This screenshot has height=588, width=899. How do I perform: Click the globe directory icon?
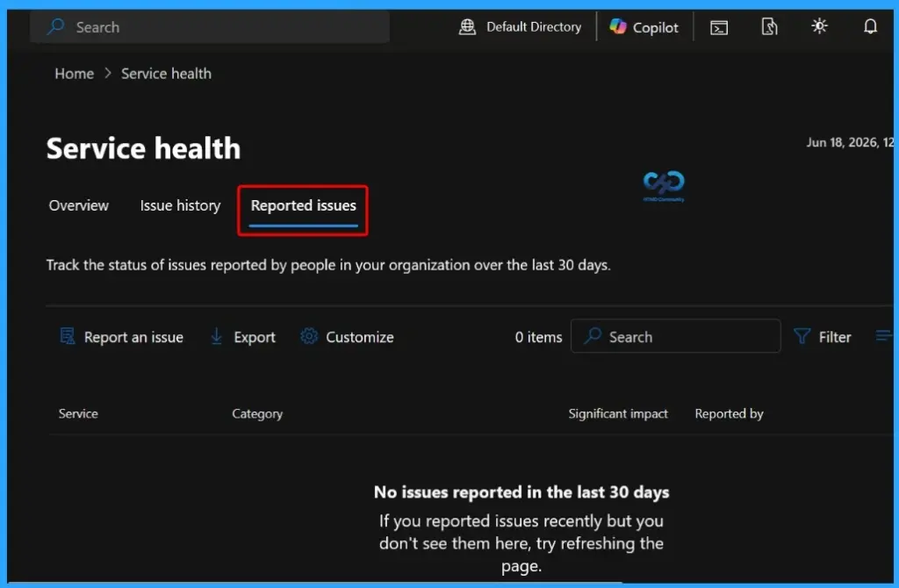pos(467,27)
